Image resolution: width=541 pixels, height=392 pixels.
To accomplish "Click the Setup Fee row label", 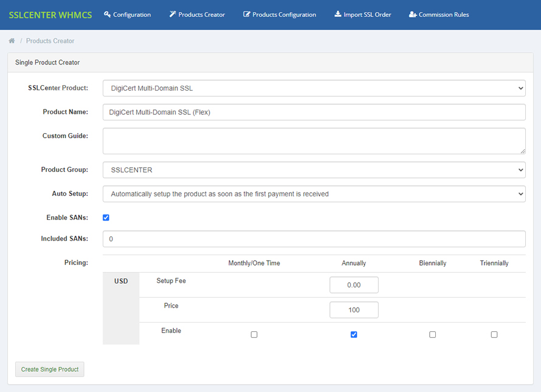I will pos(171,281).
